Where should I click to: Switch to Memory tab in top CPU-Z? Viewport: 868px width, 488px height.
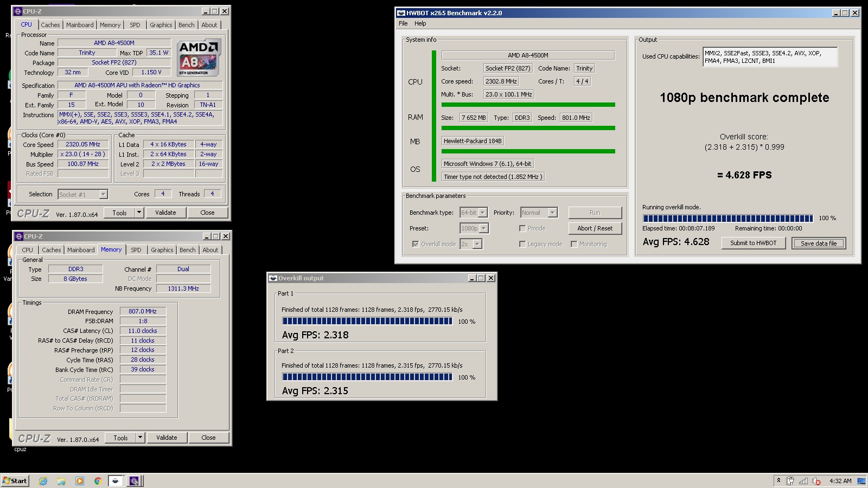coord(110,25)
